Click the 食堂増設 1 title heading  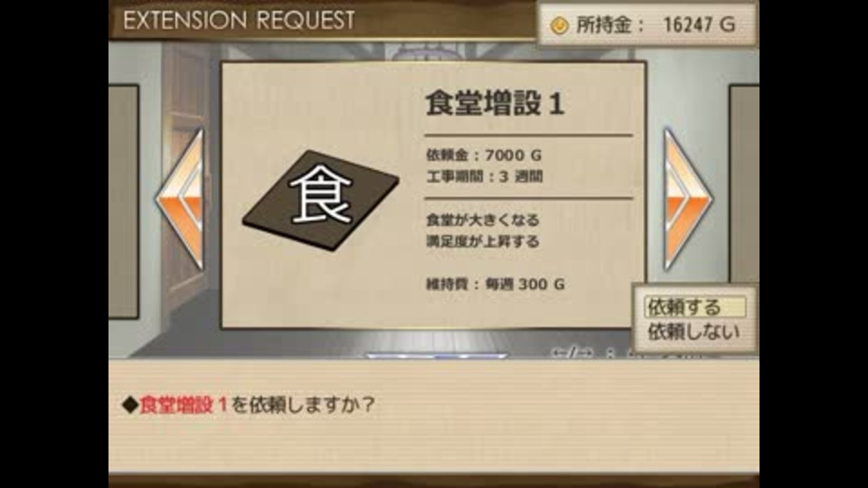click(495, 103)
